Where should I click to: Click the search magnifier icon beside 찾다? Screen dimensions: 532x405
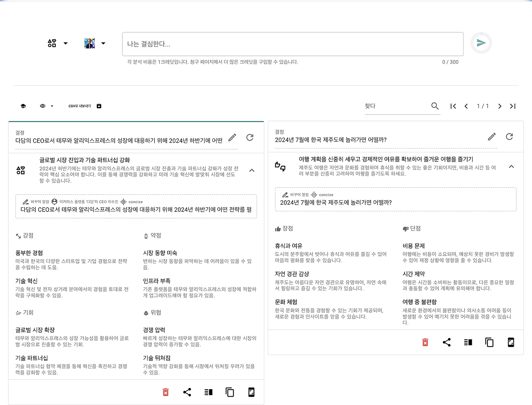click(435, 106)
